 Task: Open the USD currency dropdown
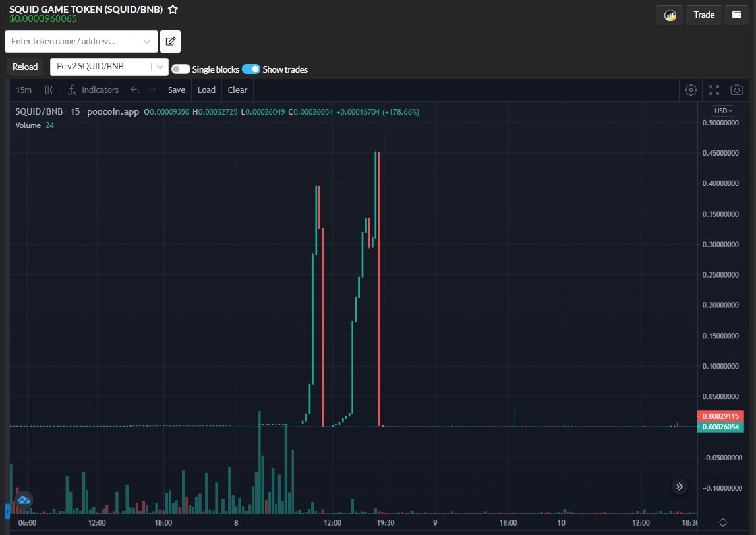pyautogui.click(x=723, y=111)
